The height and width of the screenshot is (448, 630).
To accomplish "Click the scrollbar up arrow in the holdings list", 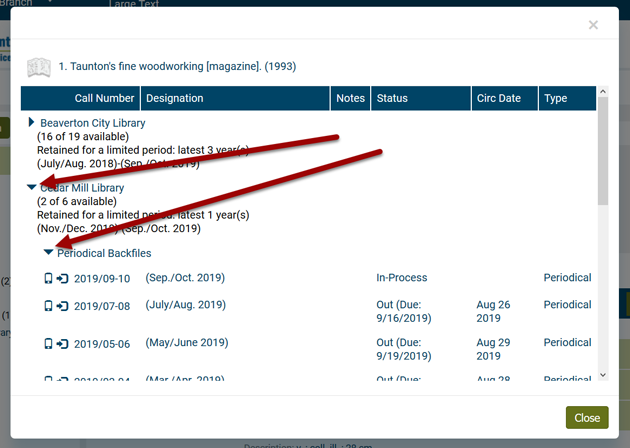I will point(603,92).
